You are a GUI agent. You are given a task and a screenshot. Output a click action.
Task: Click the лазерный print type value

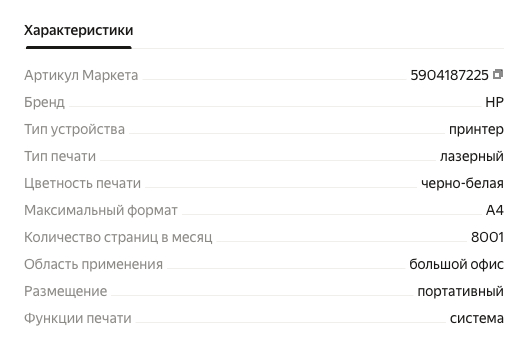(472, 156)
